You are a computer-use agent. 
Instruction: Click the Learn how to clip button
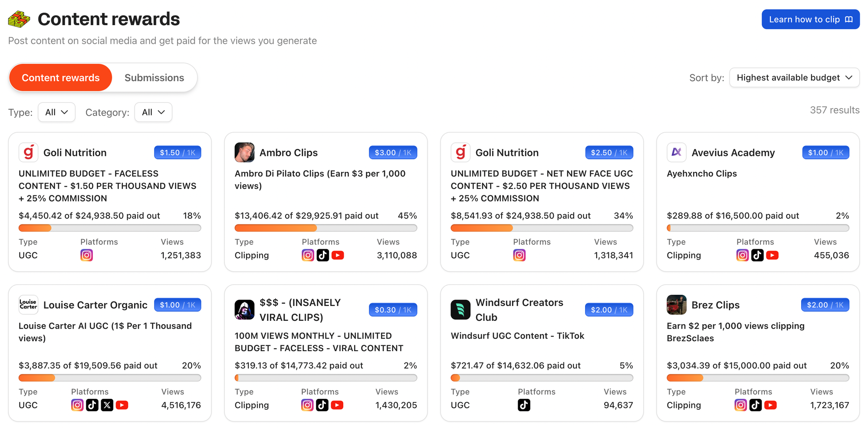point(810,20)
